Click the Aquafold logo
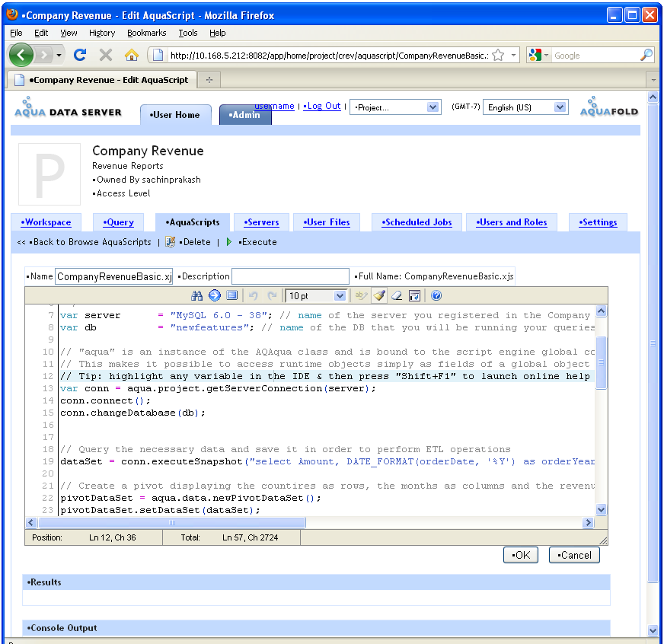This screenshot has height=644, width=664. click(608, 107)
